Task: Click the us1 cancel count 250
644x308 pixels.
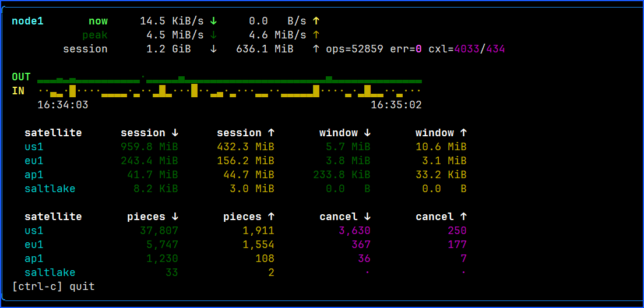Action: (x=457, y=231)
